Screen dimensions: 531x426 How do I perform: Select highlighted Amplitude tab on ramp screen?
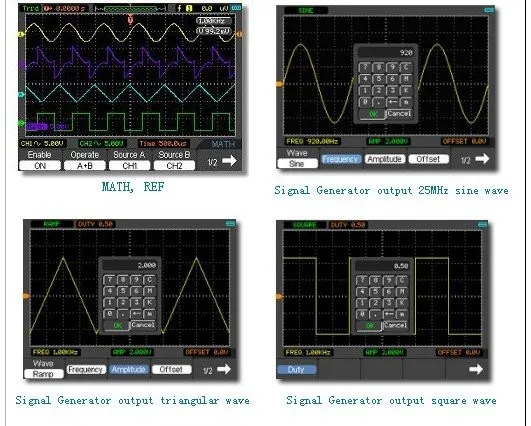point(129,369)
